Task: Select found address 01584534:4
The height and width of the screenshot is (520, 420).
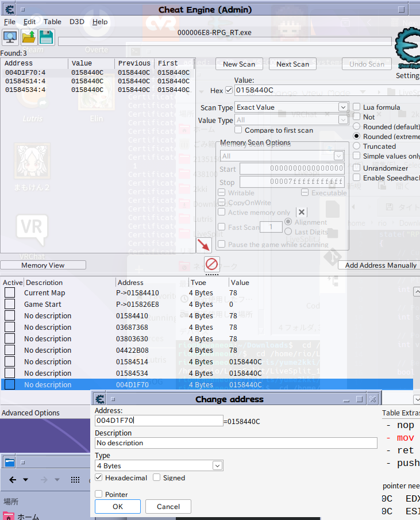Action: point(98,90)
